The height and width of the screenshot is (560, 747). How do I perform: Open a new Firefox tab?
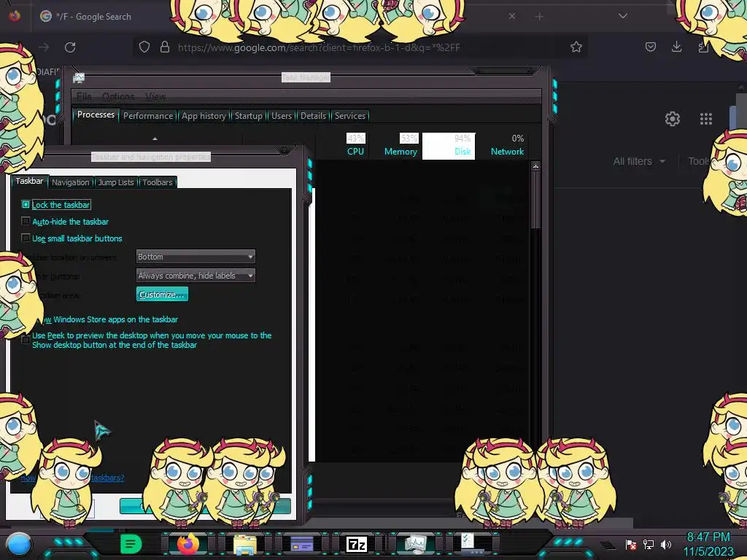click(x=539, y=17)
